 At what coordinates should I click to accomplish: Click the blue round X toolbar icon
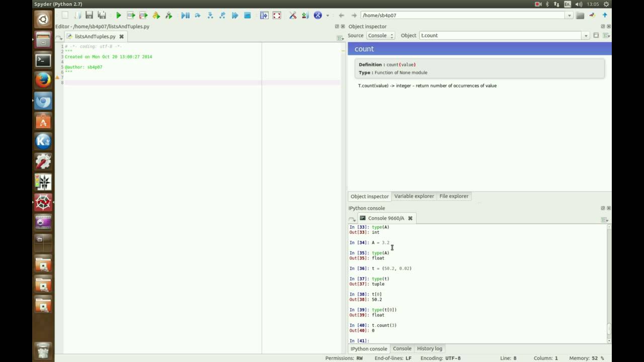click(x=318, y=16)
